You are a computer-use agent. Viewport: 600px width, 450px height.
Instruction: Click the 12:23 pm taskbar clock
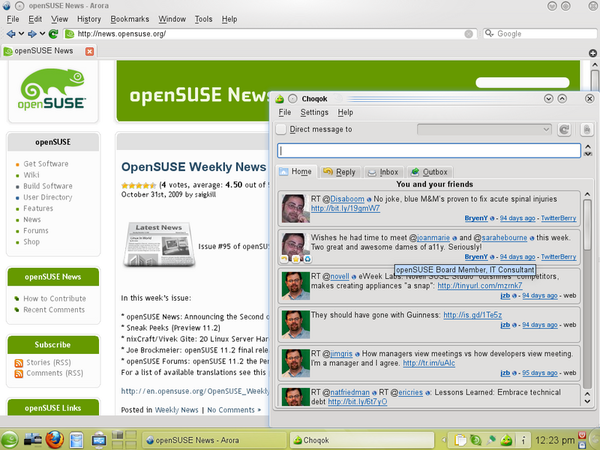point(555,440)
